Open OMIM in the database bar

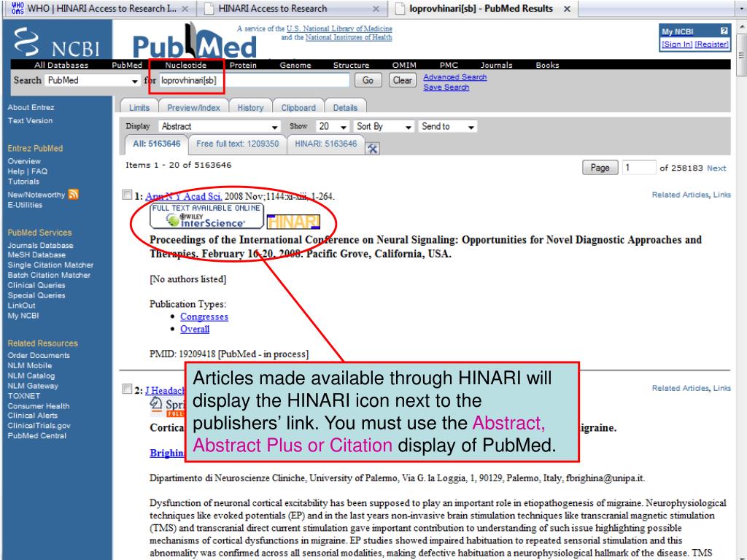(404, 65)
